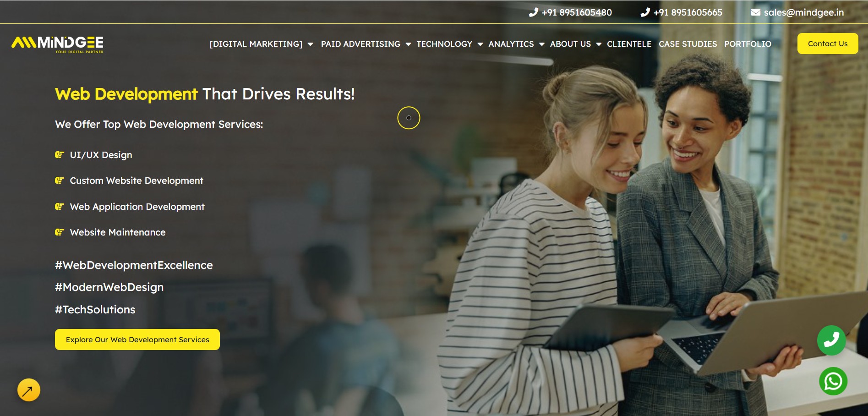
Task: Click the green phone call floating icon
Action: (831, 340)
